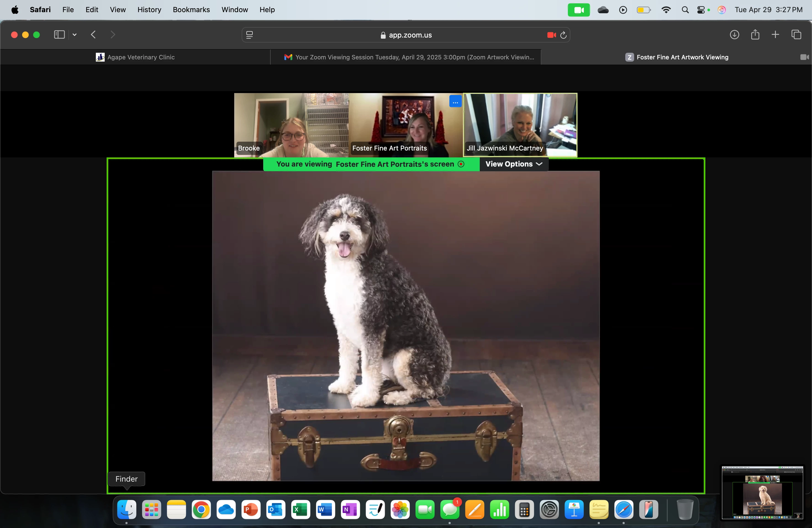Open Safari downloads icon

pyautogui.click(x=734, y=35)
